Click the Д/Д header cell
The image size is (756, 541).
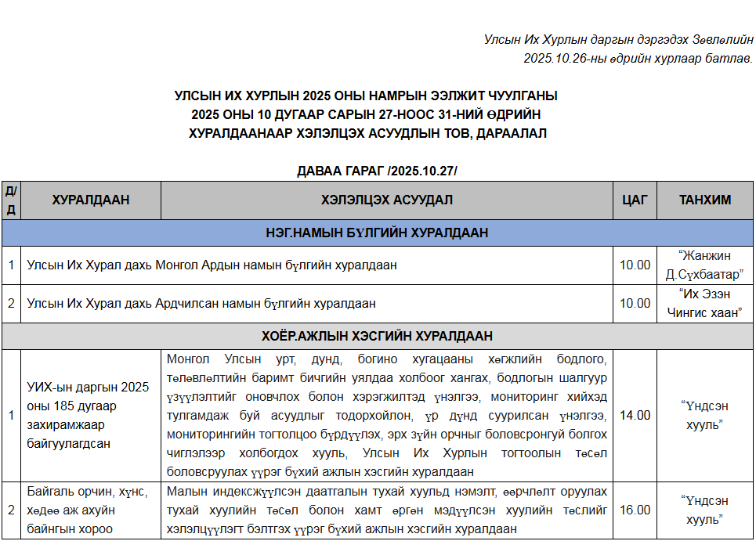[11, 200]
